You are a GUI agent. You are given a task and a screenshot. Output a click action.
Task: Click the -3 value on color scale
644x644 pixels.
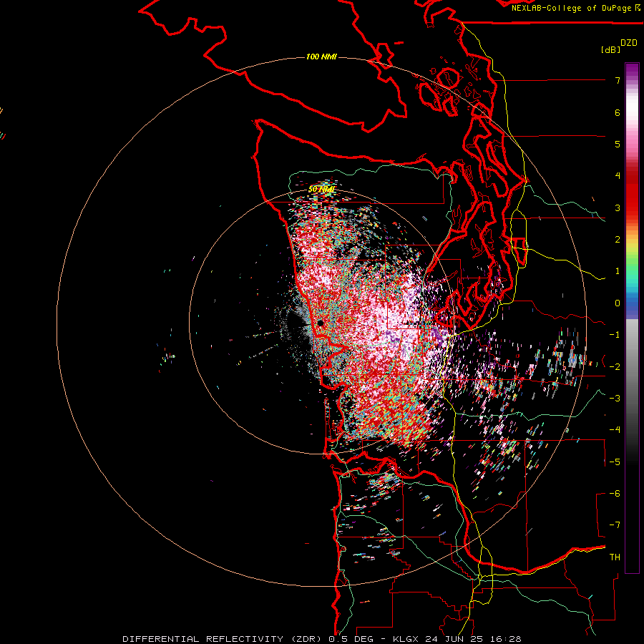pyautogui.click(x=615, y=398)
